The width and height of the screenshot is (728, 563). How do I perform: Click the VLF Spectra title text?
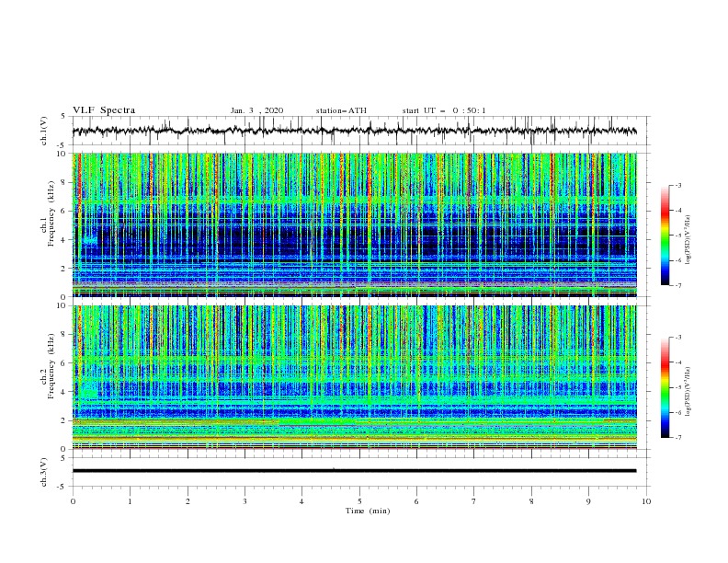pos(104,110)
